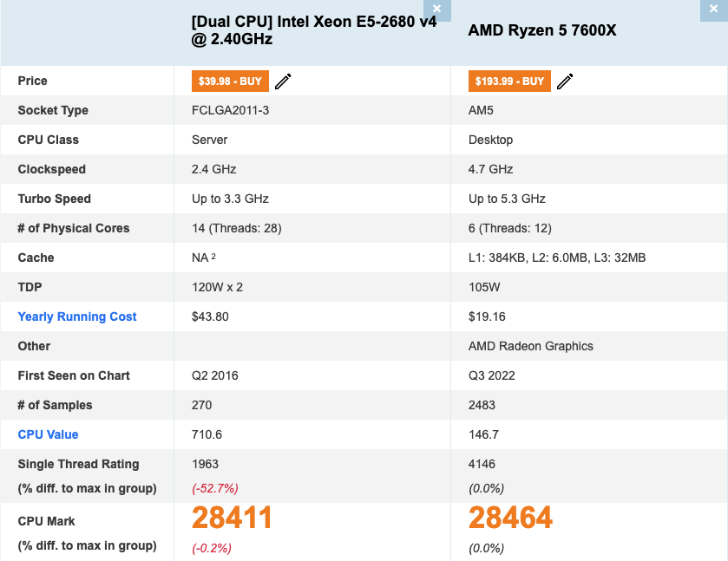Click the 28411 CPU Mark score

pyautogui.click(x=232, y=518)
